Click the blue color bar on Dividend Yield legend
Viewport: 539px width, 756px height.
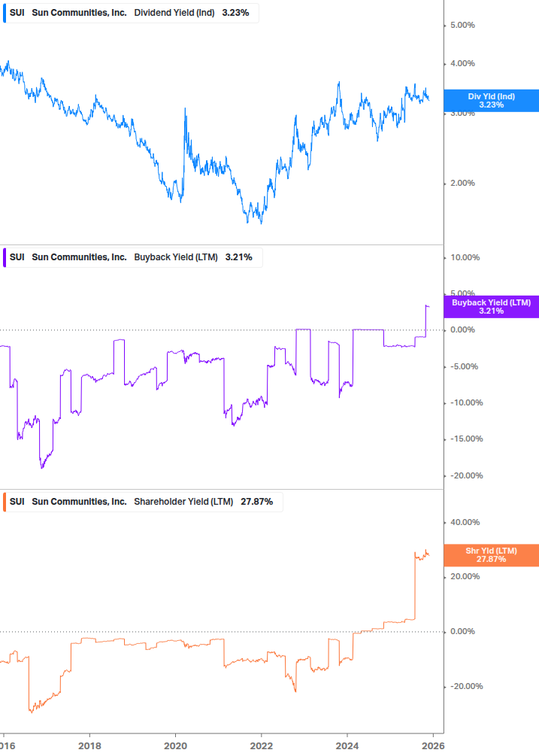(x=5, y=13)
